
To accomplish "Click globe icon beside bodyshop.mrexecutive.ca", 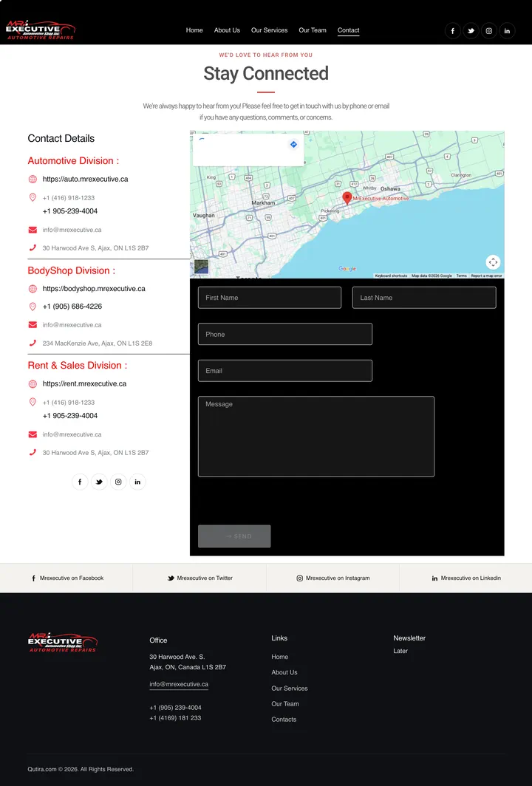I will [x=33, y=289].
